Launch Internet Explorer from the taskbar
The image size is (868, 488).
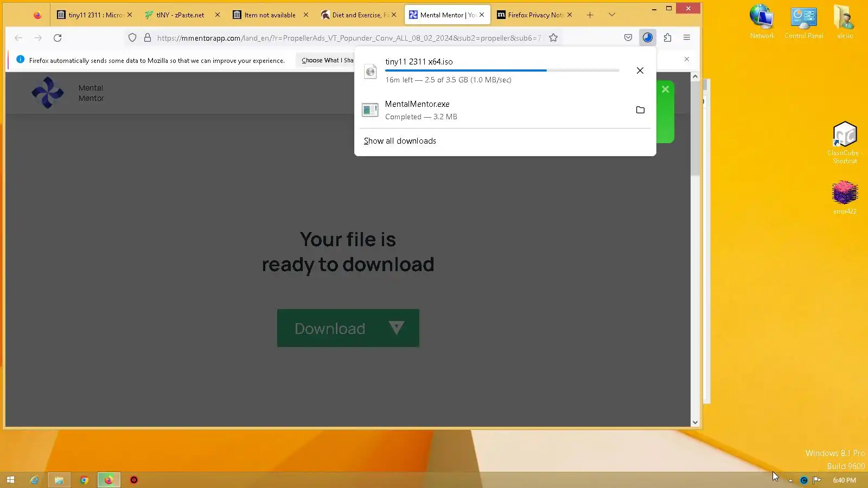click(x=34, y=480)
